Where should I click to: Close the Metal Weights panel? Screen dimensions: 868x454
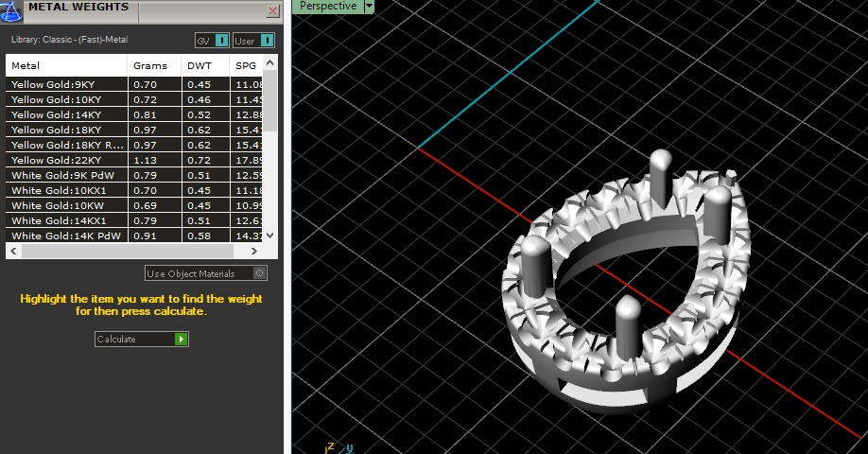(273, 11)
